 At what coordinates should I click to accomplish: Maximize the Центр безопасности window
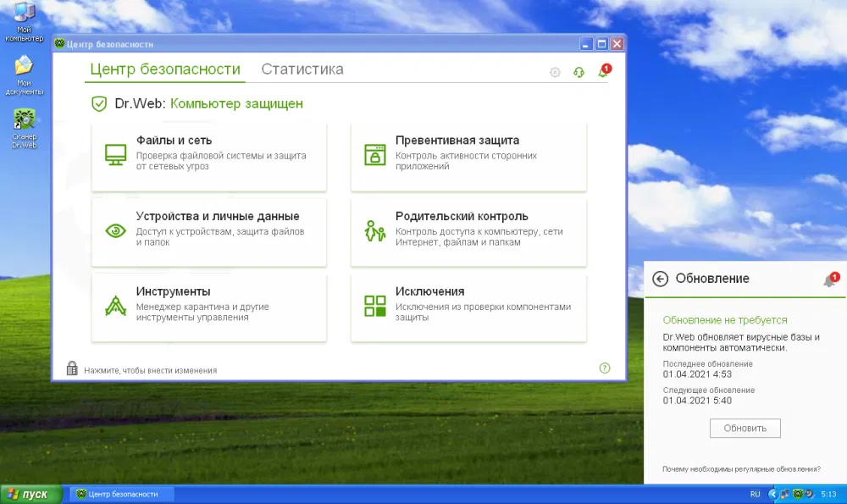pyautogui.click(x=601, y=44)
